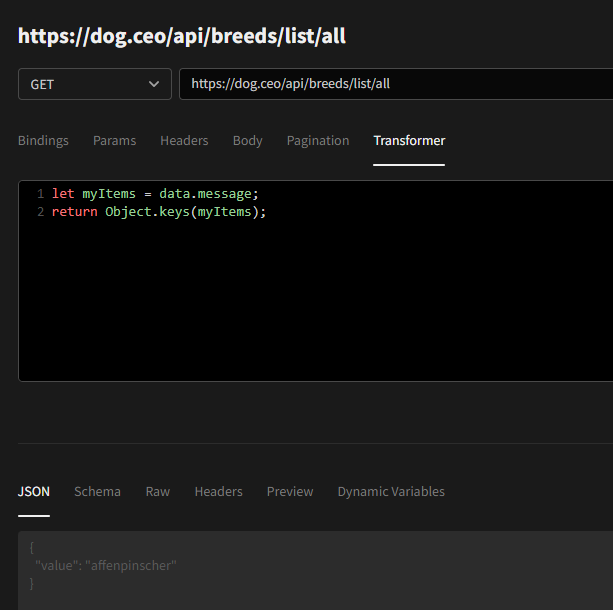The width and height of the screenshot is (613, 610).
Task: Switch to the Params tab
Action: pos(115,140)
